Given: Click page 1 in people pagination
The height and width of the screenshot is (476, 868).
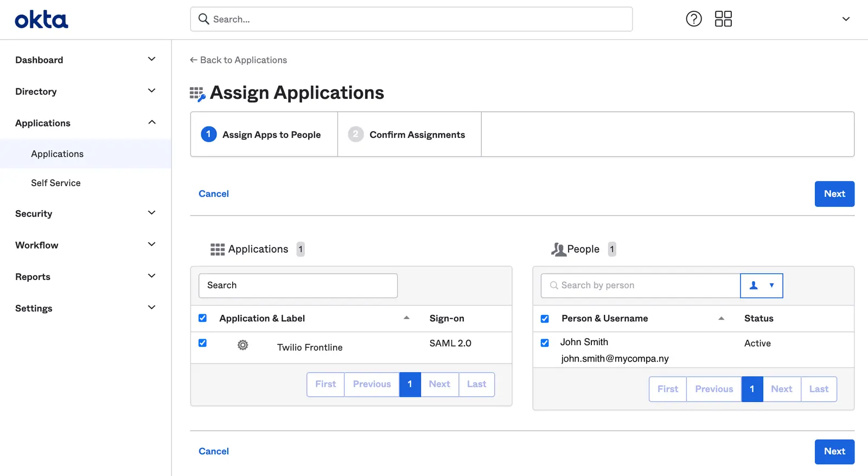Looking at the screenshot, I should (x=752, y=389).
